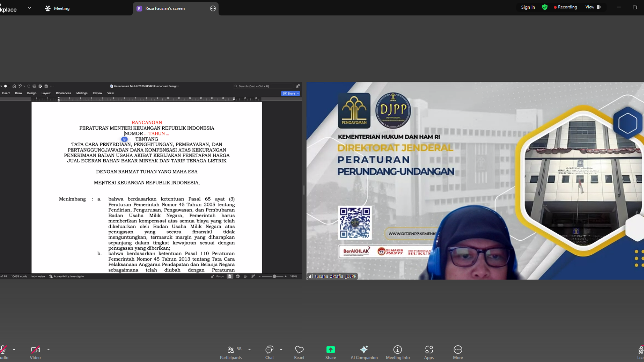Click the Save icon in Word toolbar
The width and height of the screenshot is (644, 362).
[46, 86]
